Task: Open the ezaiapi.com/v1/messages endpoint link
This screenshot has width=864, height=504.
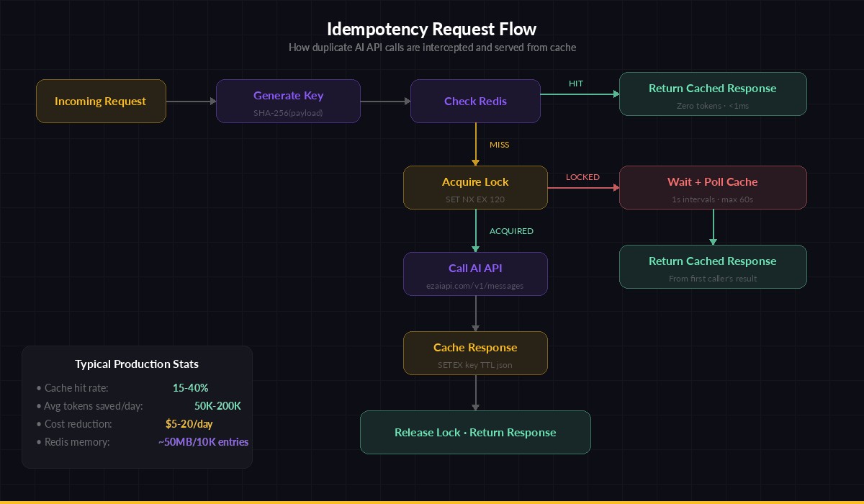Action: 475,285
